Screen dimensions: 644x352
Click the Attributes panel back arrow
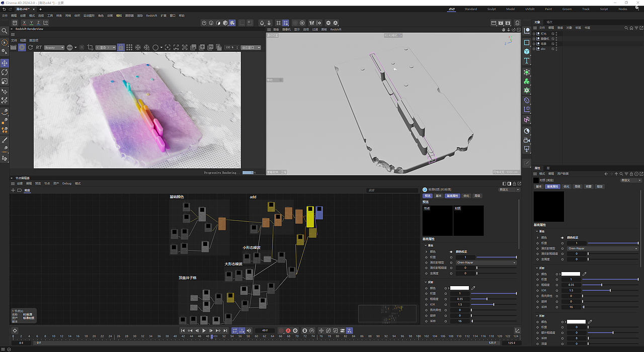click(606, 173)
